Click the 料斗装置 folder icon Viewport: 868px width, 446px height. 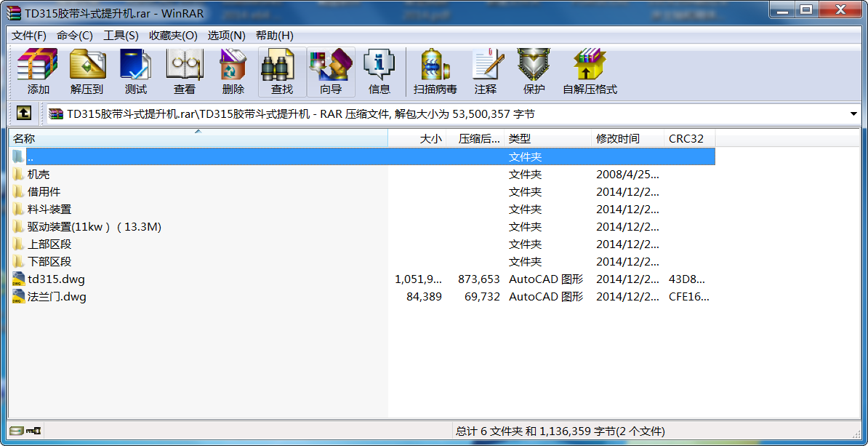[x=18, y=210]
